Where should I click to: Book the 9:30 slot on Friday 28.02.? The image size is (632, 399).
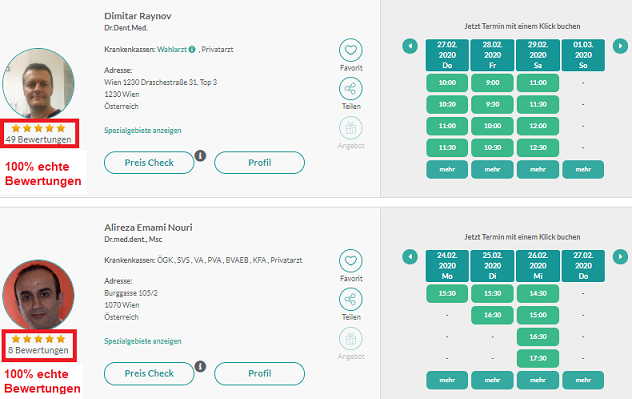point(493,104)
